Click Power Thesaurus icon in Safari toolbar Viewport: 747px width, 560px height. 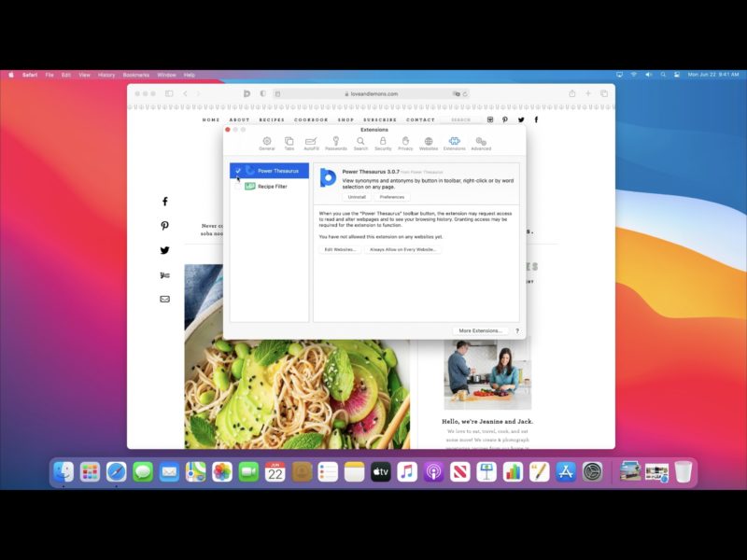[x=247, y=94]
